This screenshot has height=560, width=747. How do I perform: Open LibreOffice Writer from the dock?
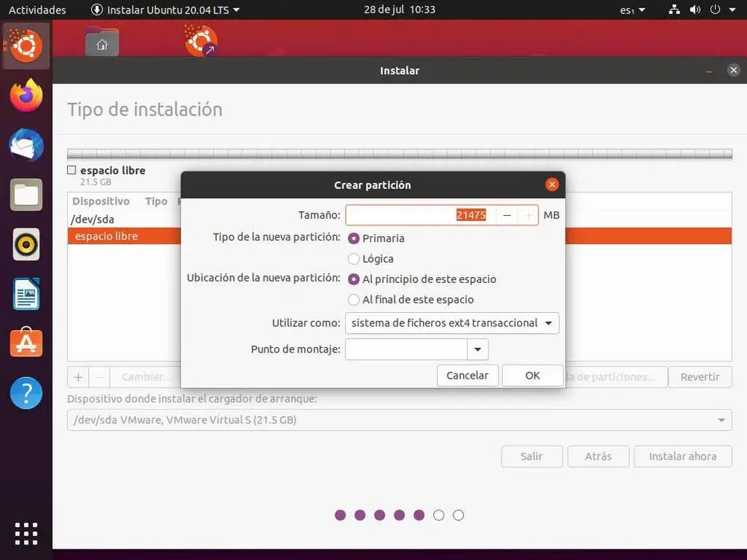click(x=26, y=293)
